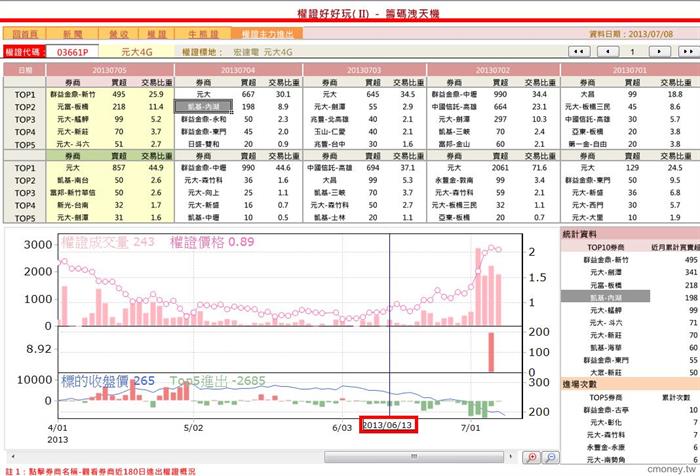Zoom out the chart with the minus magnifier
This screenshot has height=476, width=700.
coord(550,457)
